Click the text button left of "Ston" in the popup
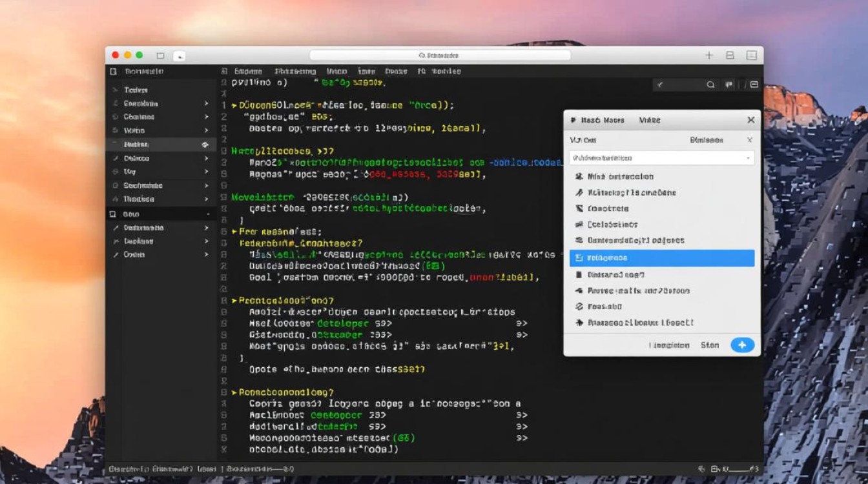This screenshot has width=868, height=484. (669, 345)
